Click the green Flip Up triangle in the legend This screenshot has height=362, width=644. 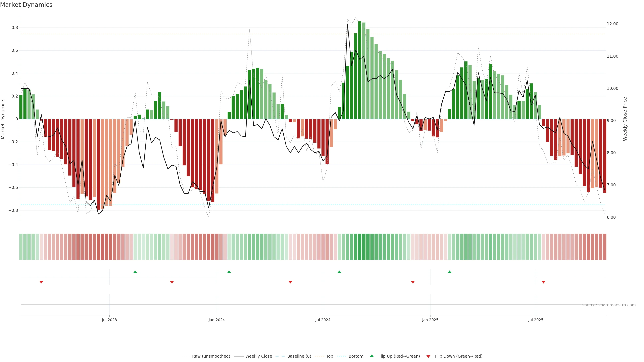click(372, 356)
